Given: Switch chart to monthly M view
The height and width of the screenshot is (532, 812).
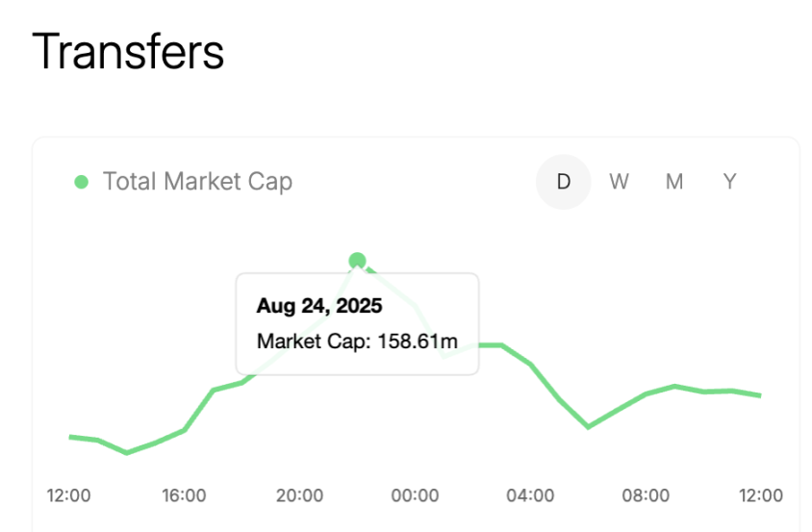Looking at the screenshot, I should [x=674, y=182].
